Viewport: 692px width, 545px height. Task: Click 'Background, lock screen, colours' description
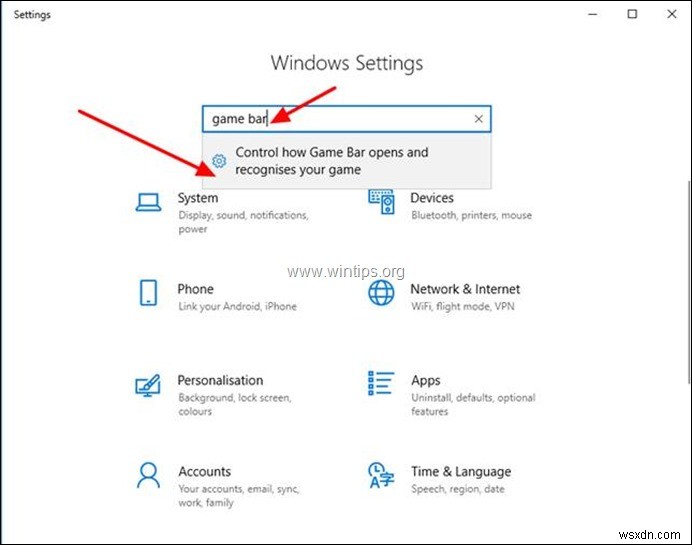click(x=235, y=404)
